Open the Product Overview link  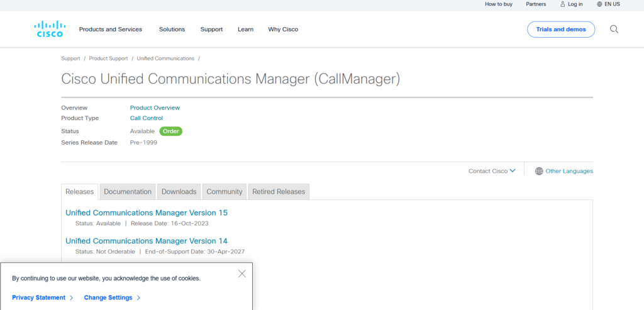pos(155,108)
